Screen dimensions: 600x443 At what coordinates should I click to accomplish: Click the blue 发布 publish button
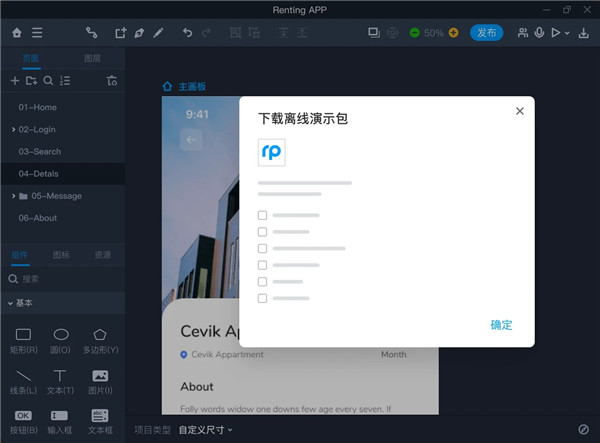coord(486,33)
